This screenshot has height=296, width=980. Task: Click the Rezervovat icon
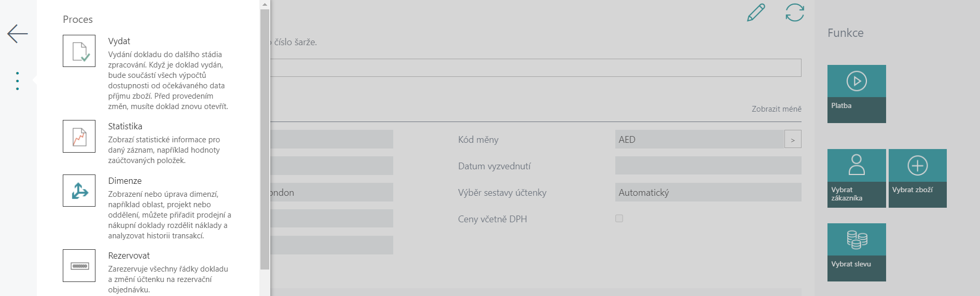(x=79, y=265)
